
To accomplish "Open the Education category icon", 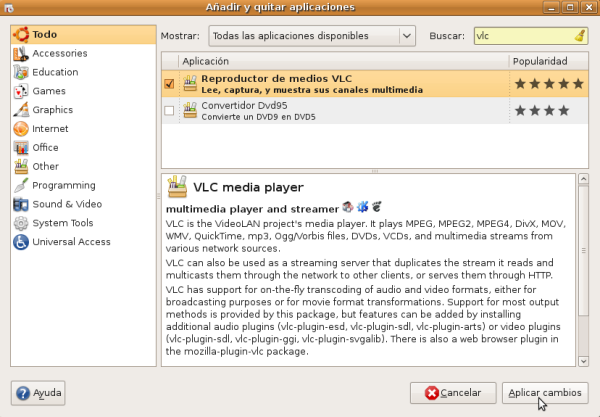I will pyautogui.click(x=20, y=72).
